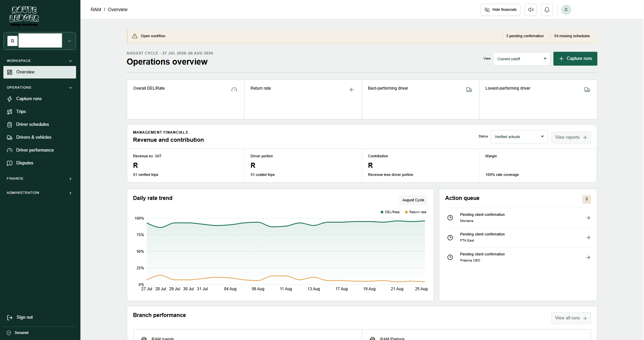Click the Disputes message icon
Viewport: 644px width, 340px height.
point(10,163)
